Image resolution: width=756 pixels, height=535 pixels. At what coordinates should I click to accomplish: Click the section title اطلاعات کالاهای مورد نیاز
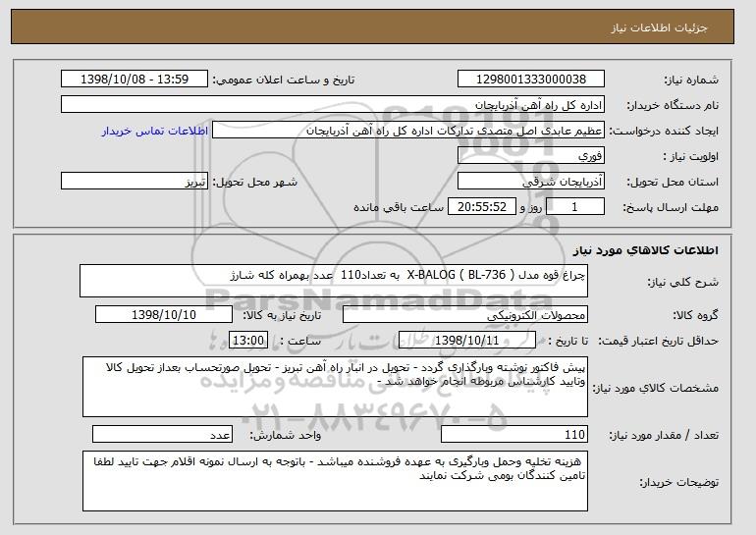(646, 250)
